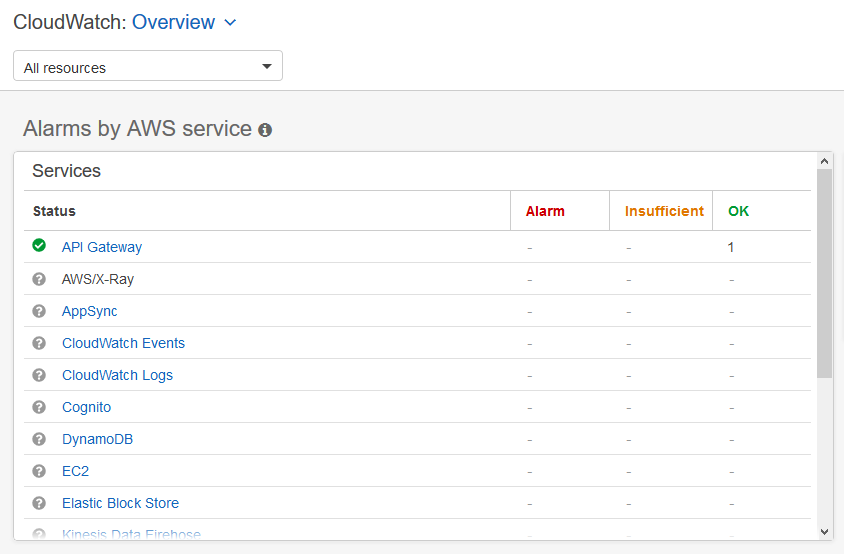
Task: Click the status icon for CloudWatch Logs
Action: click(x=39, y=375)
